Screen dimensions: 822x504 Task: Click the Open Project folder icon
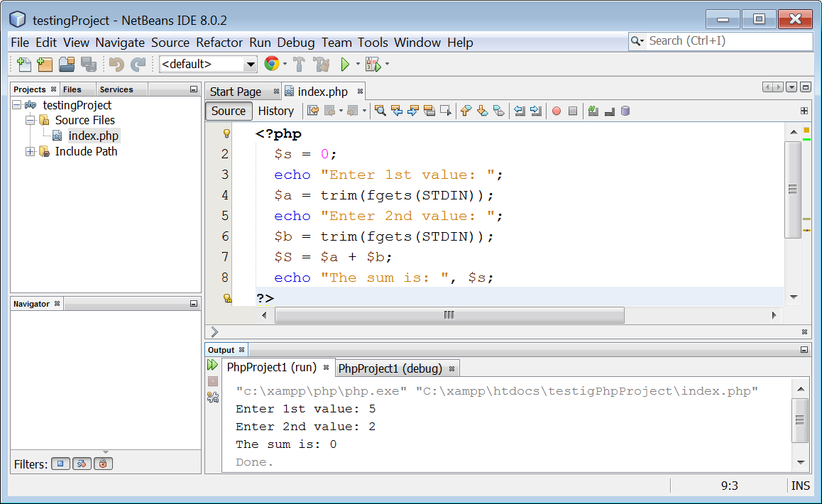[x=67, y=64]
